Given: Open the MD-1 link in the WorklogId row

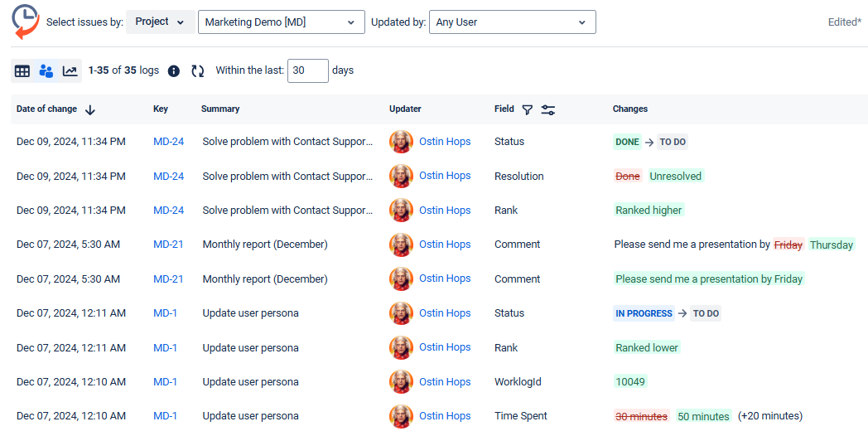Looking at the screenshot, I should (165, 382).
